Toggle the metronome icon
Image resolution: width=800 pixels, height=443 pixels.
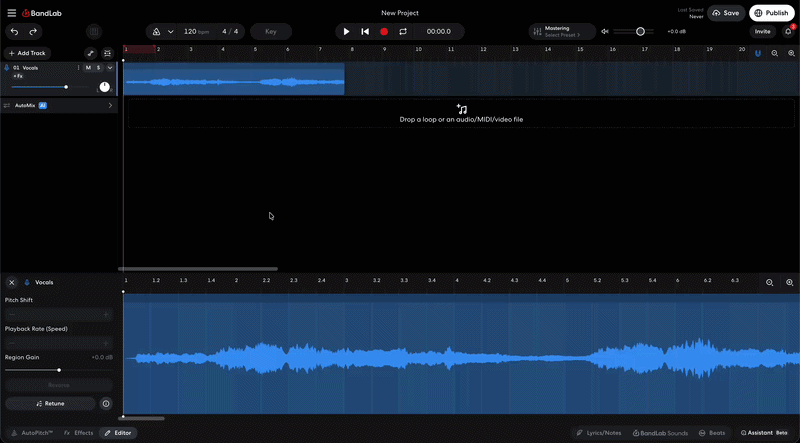pos(157,32)
